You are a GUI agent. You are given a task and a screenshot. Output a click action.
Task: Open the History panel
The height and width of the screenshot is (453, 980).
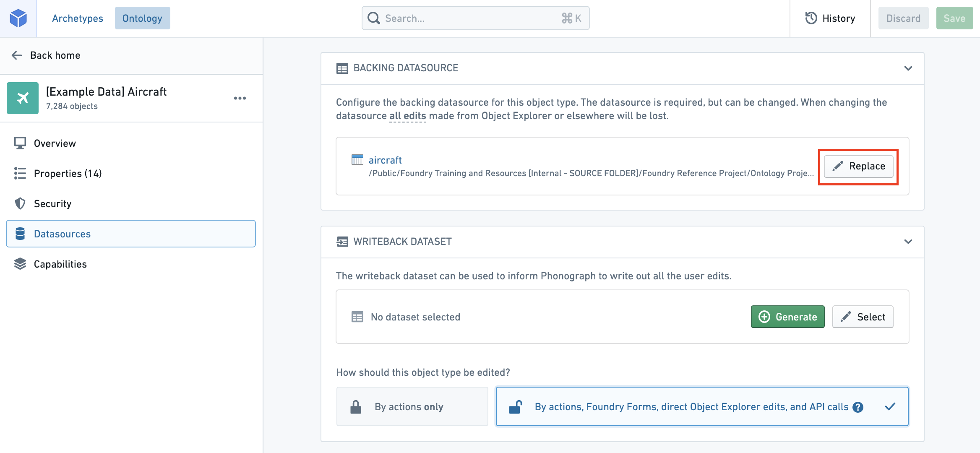coord(830,18)
